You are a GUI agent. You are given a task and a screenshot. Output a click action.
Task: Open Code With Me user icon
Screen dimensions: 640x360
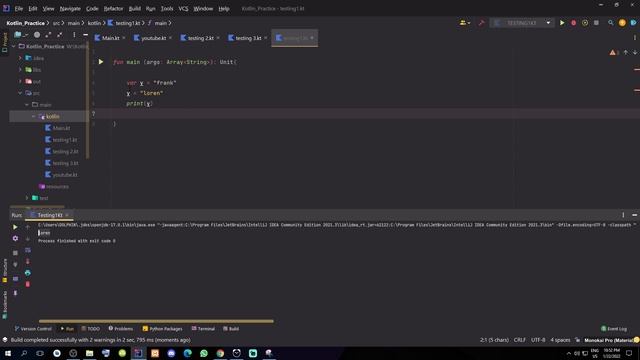[464, 23]
